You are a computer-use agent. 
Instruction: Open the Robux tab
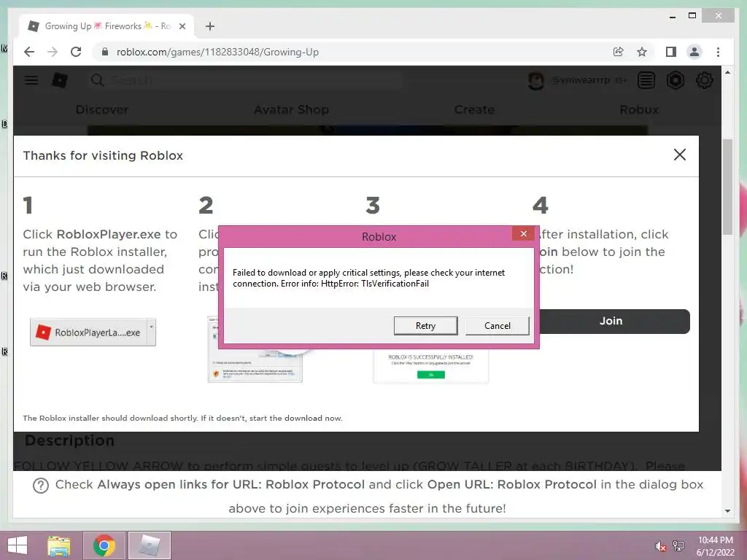tap(639, 109)
